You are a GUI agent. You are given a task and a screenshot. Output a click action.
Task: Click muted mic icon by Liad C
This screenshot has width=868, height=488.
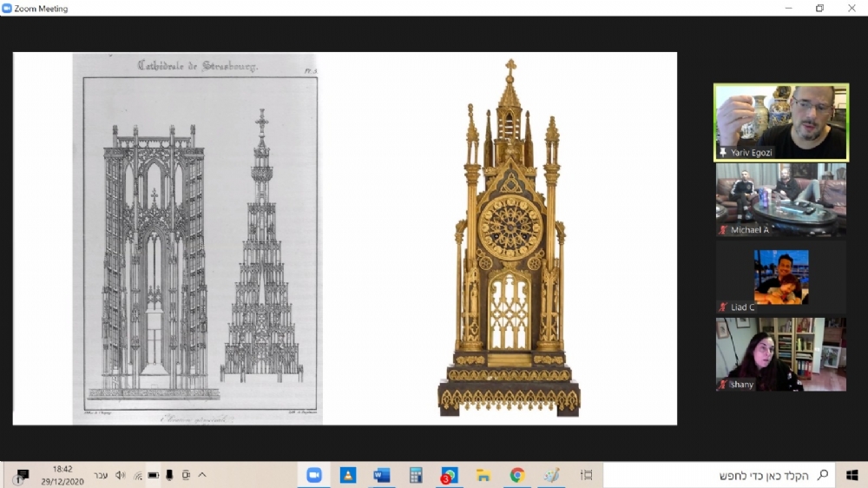[723, 307]
